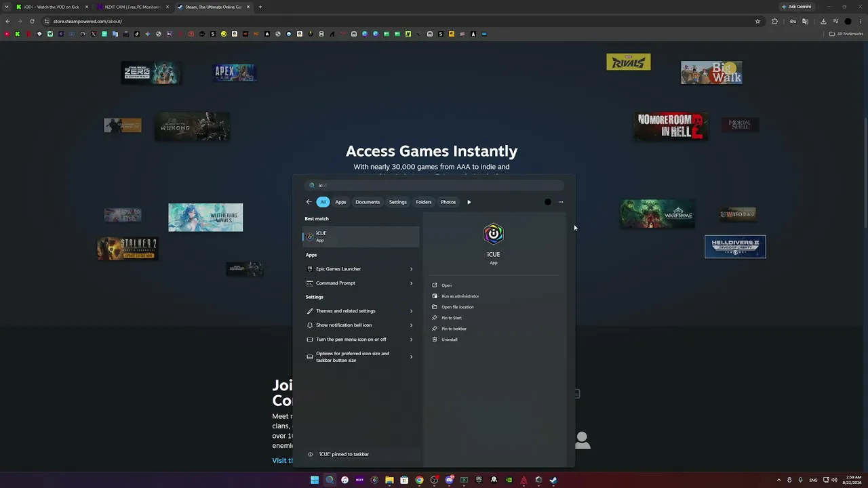The width and height of the screenshot is (868, 488).
Task: Click the microphone icon in system tray
Action: pos(800,480)
